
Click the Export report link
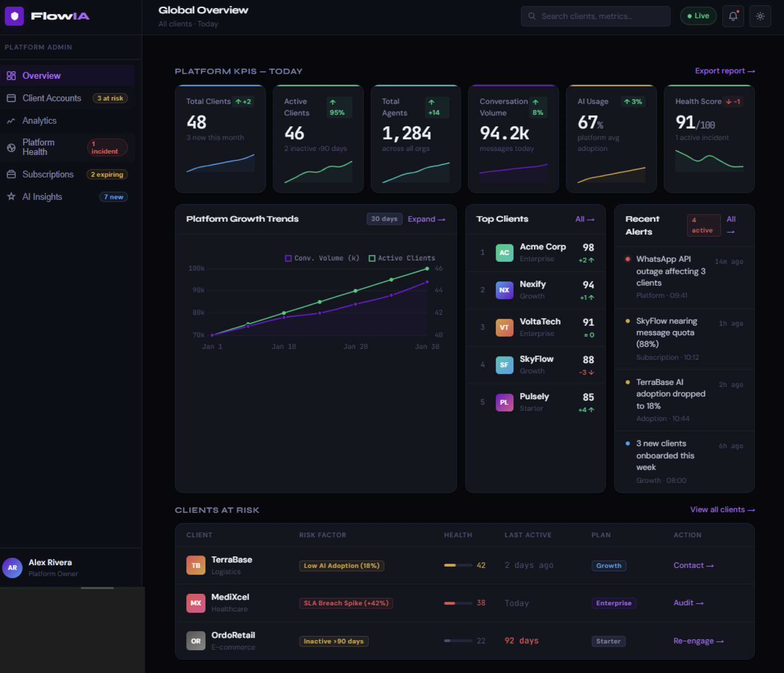pyautogui.click(x=724, y=71)
